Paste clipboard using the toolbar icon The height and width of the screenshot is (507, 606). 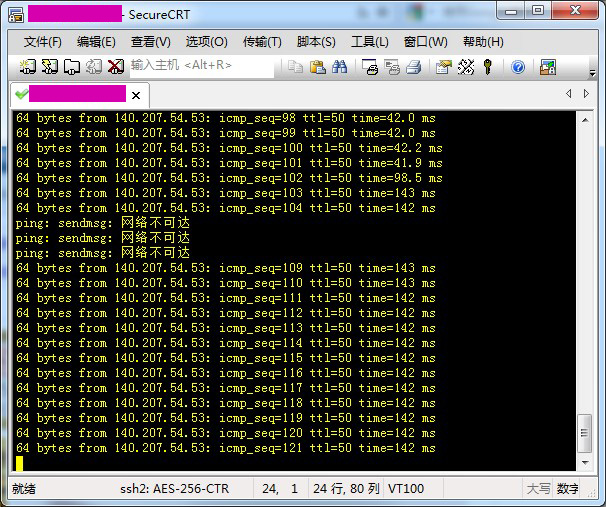tap(318, 67)
